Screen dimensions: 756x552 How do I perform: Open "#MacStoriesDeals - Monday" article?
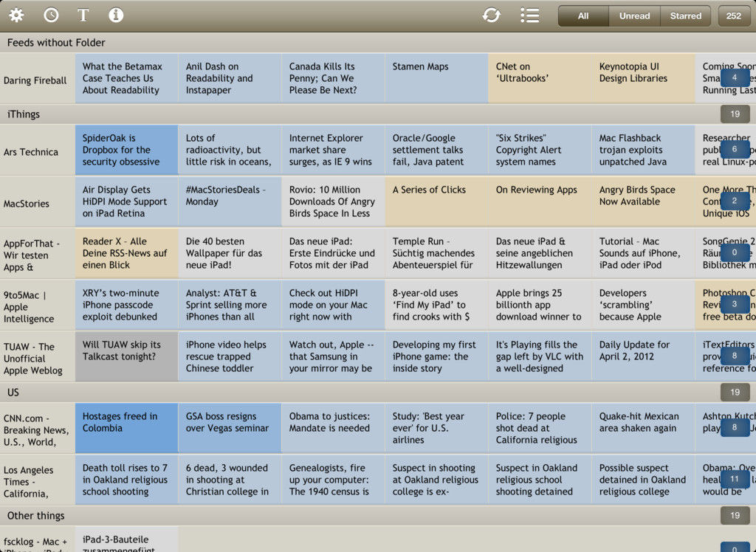230,201
